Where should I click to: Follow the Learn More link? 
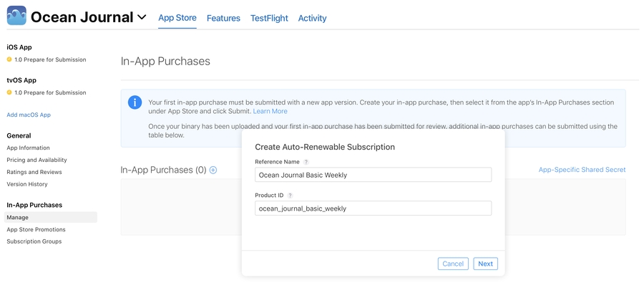270,111
